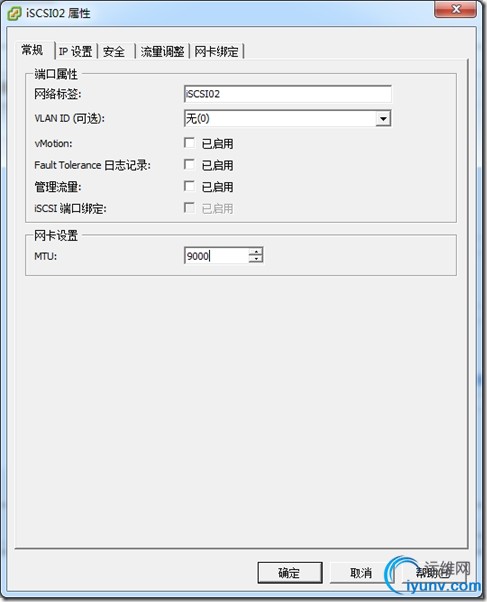Click the network label input field

(x=288, y=94)
